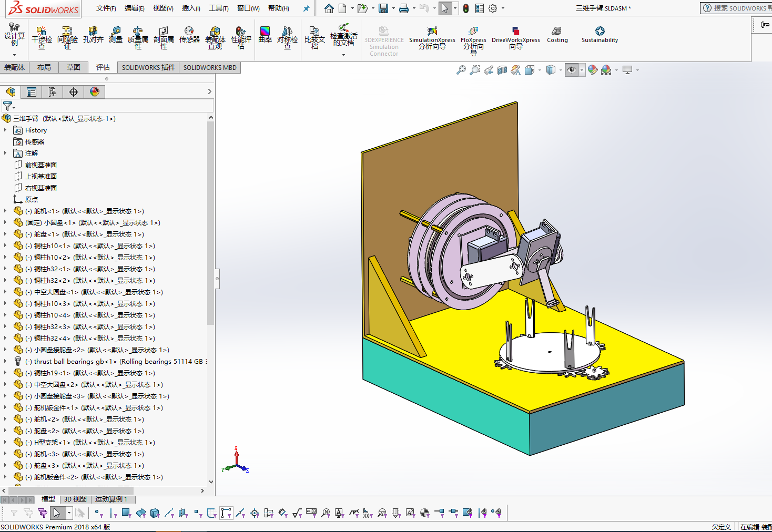Image resolution: width=772 pixels, height=532 pixels.
Task: Open the 文件(F) menu
Action: [x=106, y=8]
